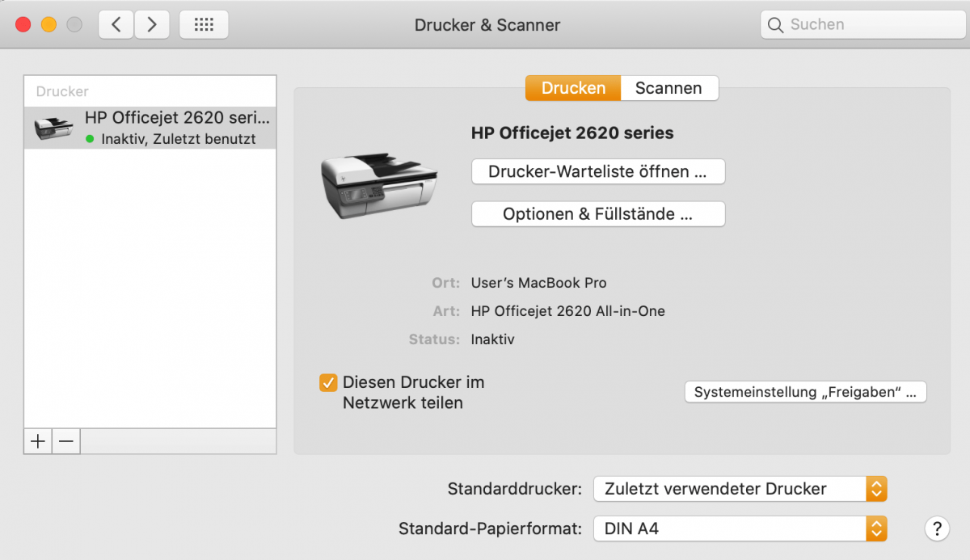This screenshot has height=560, width=970.
Task: Uncheck Diesen Drucker im Netzwerk teilen
Action: 328,382
